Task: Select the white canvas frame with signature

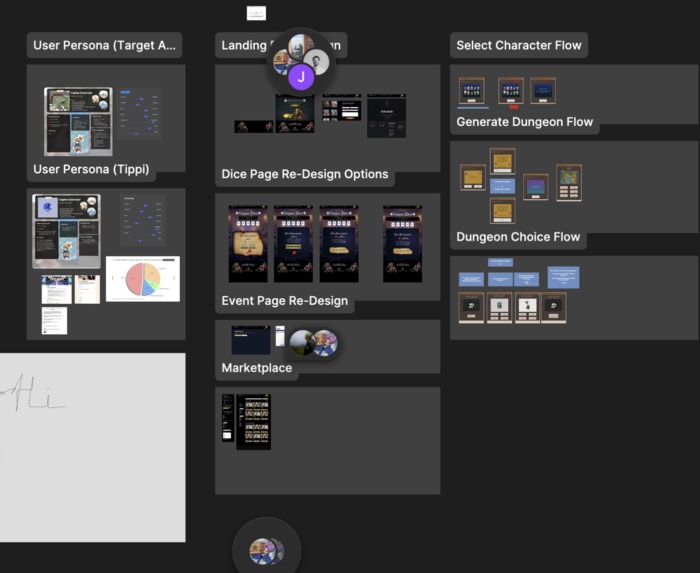Action: (92, 448)
